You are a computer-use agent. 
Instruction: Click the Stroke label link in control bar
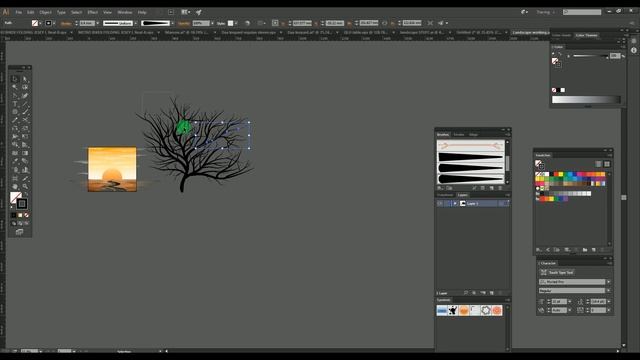(66, 23)
